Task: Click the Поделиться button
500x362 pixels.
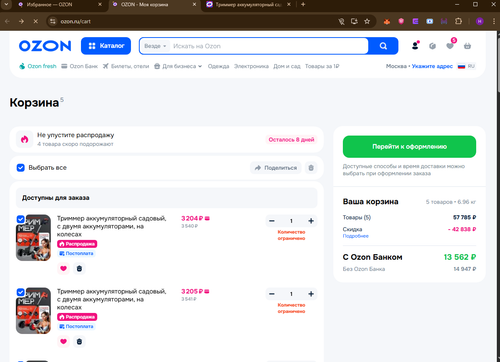Action: pyautogui.click(x=276, y=168)
